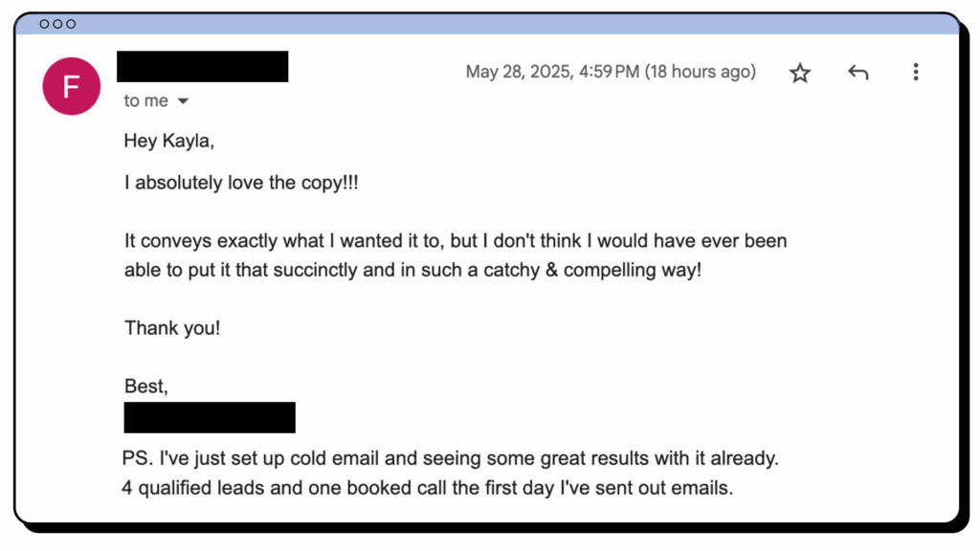The width and height of the screenshot is (980, 551).
Task: Click the "to me" recipient text
Action: (145, 100)
